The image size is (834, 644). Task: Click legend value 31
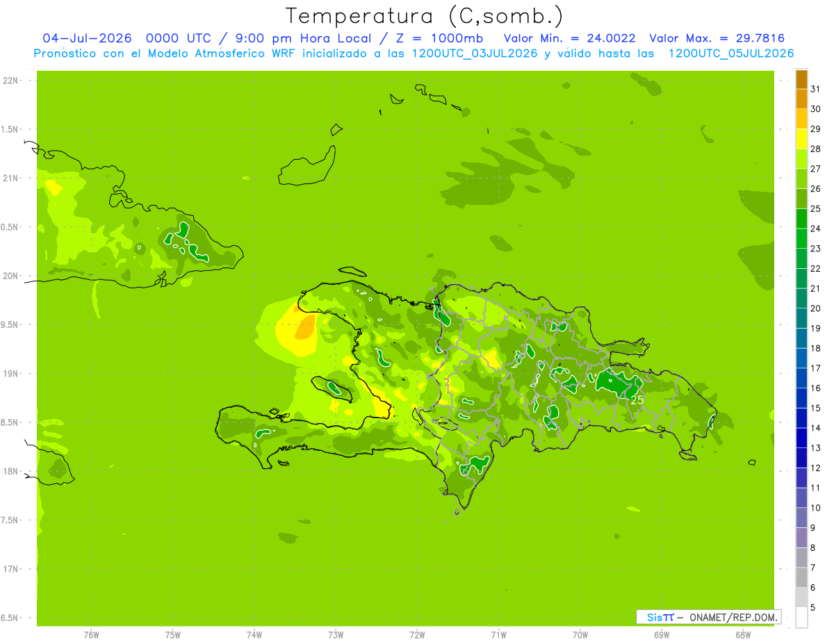(816, 89)
